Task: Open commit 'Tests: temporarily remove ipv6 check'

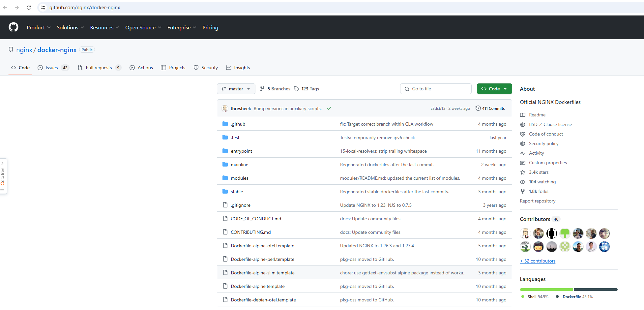Action: 377,138
